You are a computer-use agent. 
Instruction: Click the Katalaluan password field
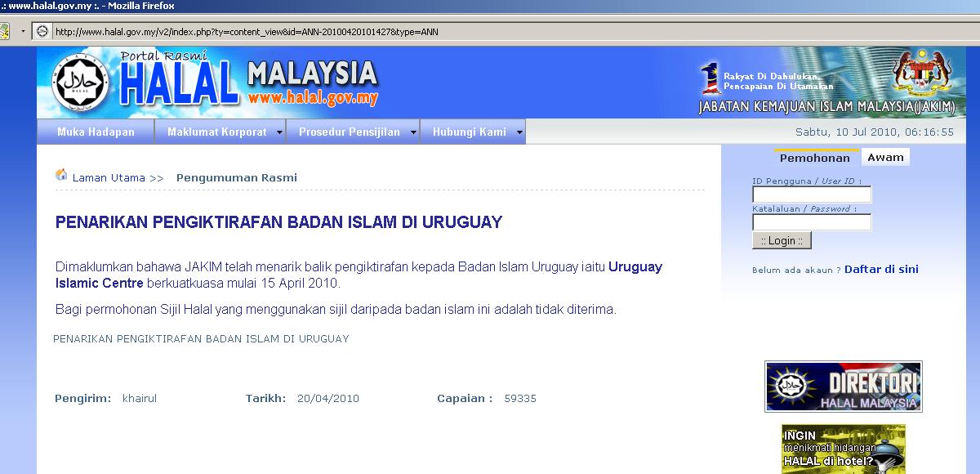point(812,222)
